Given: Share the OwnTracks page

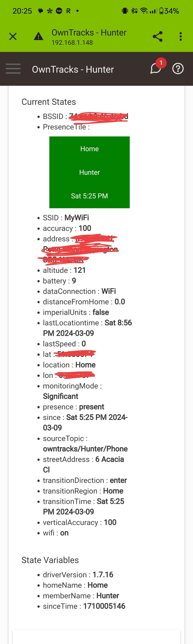Looking at the screenshot, I should point(157,36).
